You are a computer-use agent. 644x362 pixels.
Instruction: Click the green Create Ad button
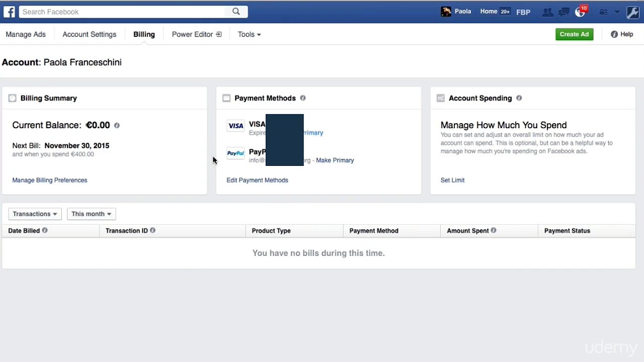[574, 34]
